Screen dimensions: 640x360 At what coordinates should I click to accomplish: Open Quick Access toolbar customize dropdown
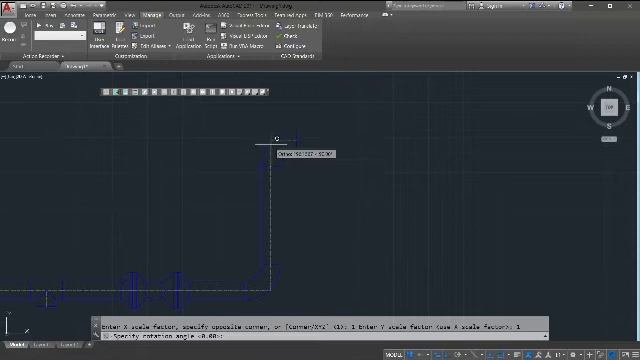tap(102, 6)
